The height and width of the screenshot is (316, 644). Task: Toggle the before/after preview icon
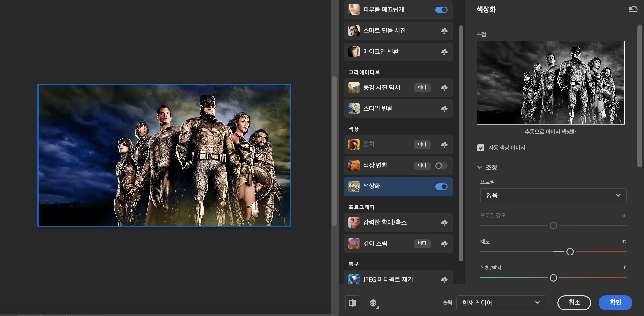coord(352,303)
